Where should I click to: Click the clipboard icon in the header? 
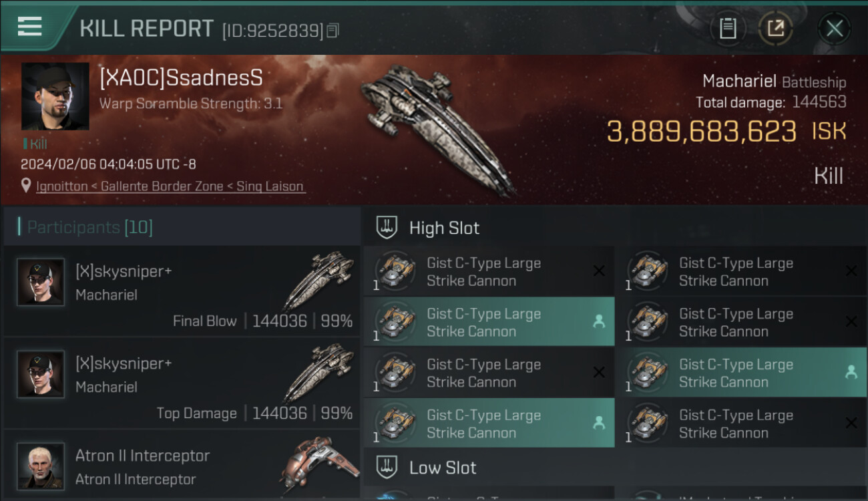[x=728, y=29]
